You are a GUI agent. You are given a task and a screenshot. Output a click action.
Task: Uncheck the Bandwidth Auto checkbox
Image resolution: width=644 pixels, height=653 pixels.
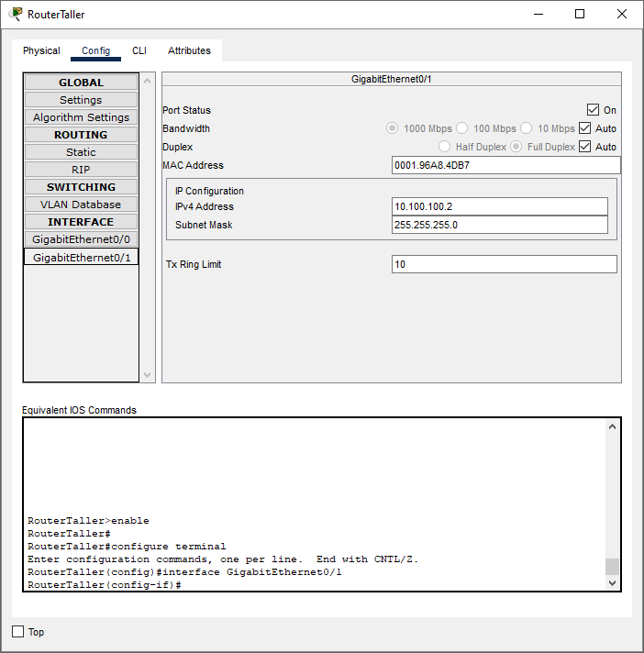(585, 128)
